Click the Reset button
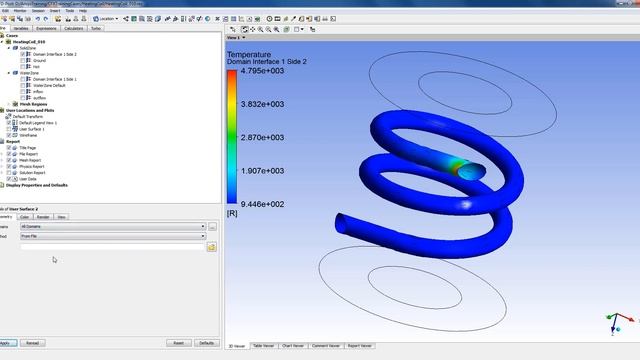The height and width of the screenshot is (360, 640). pyautogui.click(x=179, y=343)
